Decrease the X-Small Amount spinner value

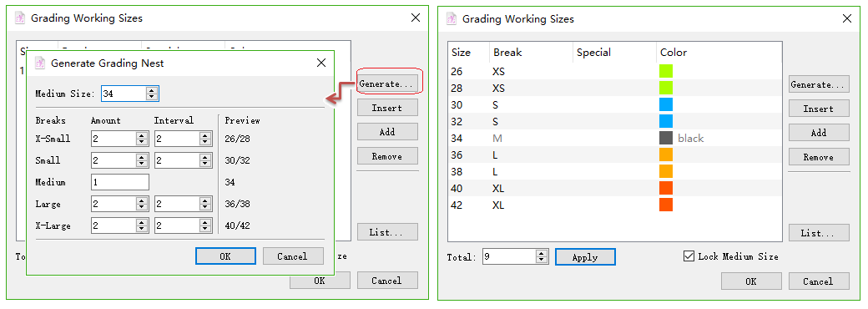[142, 142]
